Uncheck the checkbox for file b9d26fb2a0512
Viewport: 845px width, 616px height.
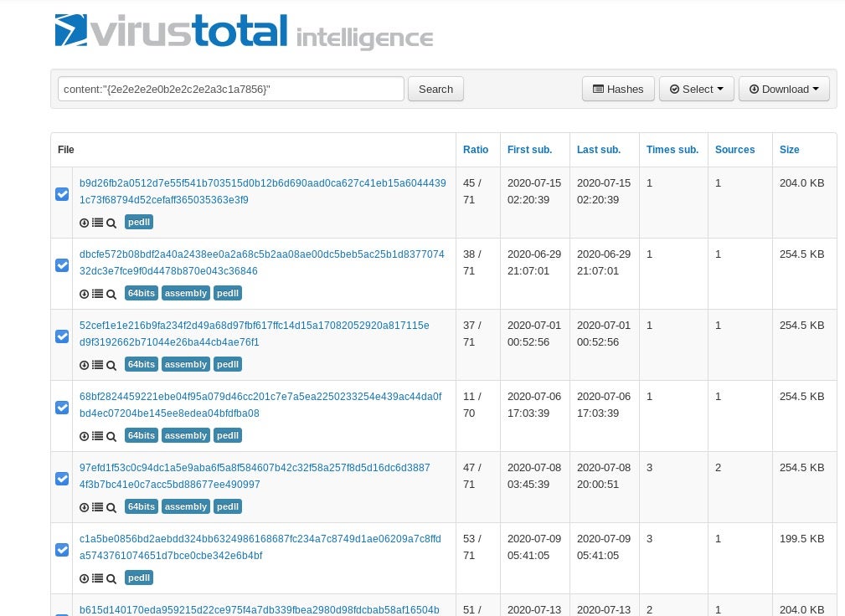click(62, 194)
